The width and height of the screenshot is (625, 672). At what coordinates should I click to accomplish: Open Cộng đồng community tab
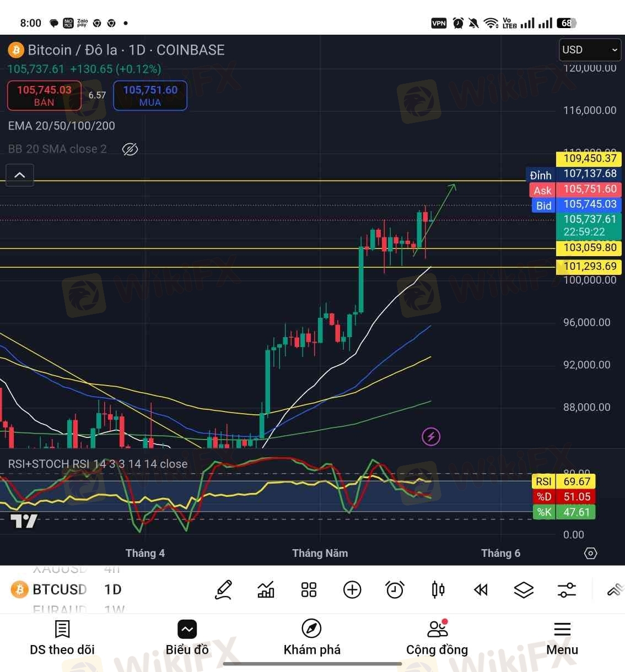pos(437,638)
